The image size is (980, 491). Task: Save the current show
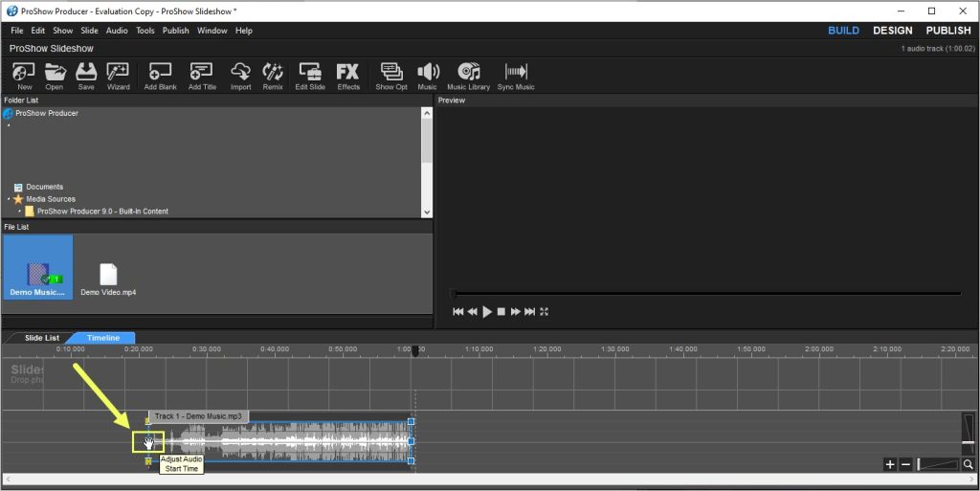86,77
